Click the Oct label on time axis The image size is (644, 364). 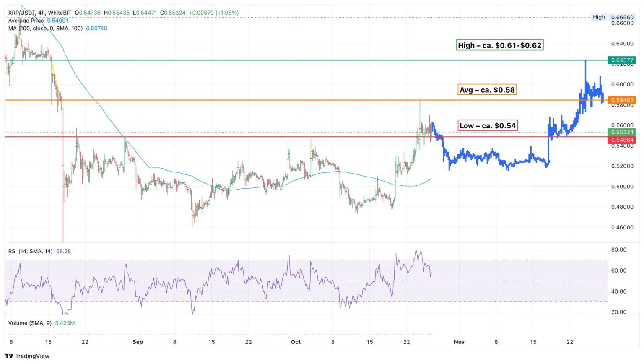296,342
